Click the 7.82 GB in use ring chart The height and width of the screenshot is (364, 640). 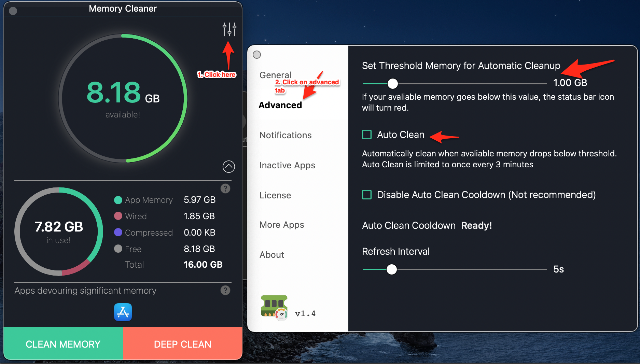(59, 232)
